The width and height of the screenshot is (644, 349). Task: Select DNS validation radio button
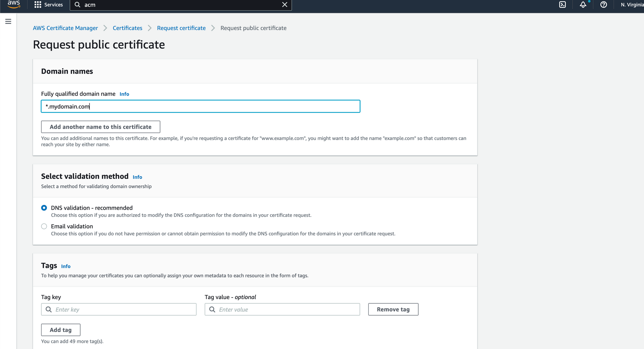click(44, 208)
